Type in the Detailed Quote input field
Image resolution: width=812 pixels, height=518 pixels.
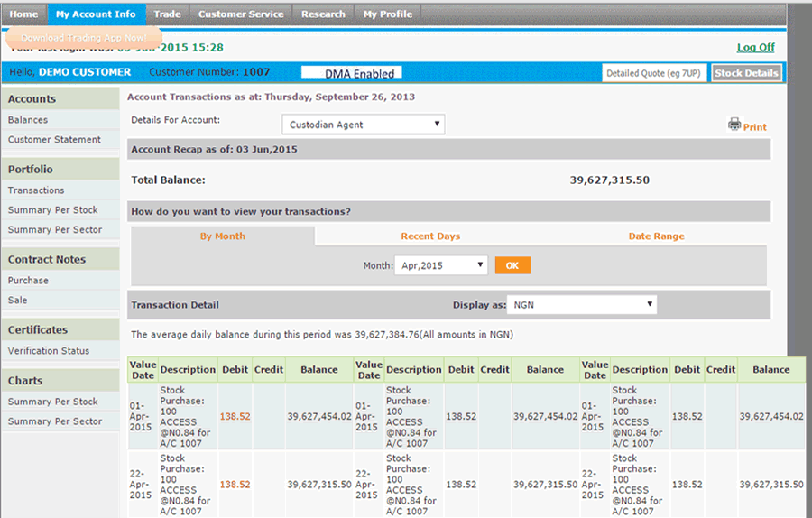click(x=654, y=73)
